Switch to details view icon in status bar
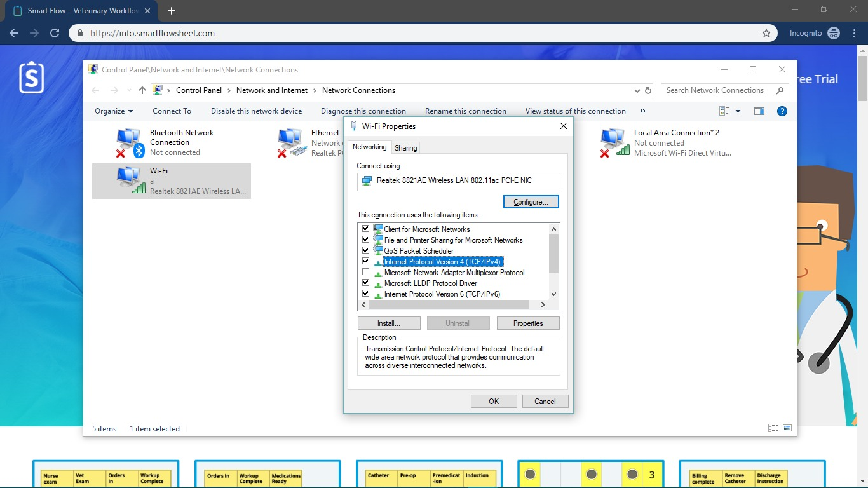868x488 pixels. (773, 428)
